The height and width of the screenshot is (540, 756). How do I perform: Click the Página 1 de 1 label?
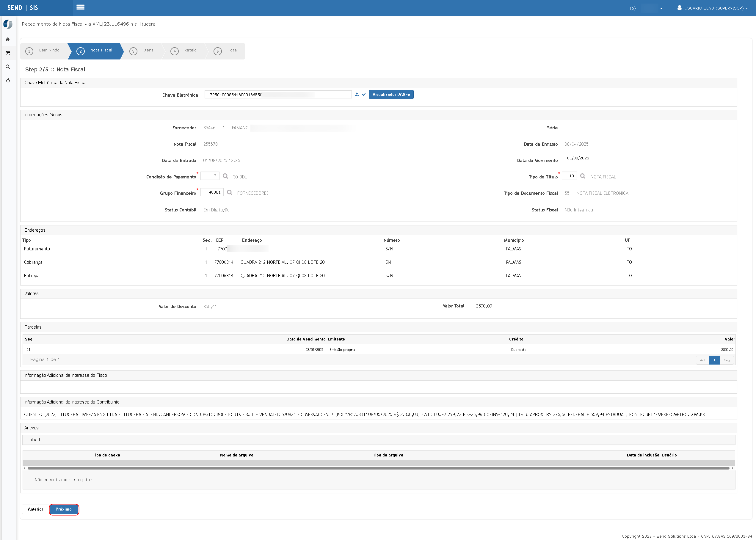click(45, 360)
